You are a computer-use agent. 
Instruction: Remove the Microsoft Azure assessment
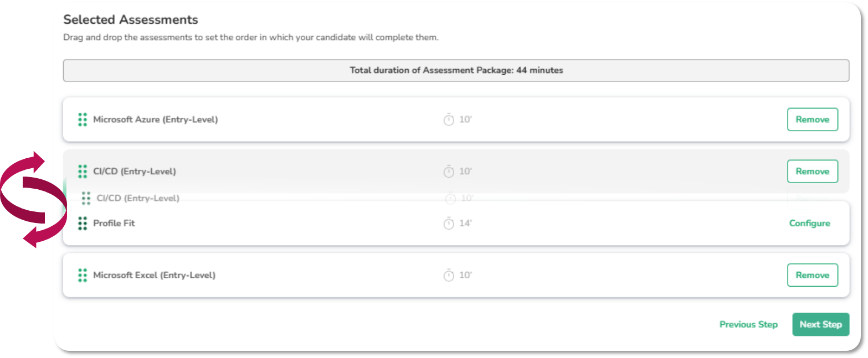pos(812,120)
